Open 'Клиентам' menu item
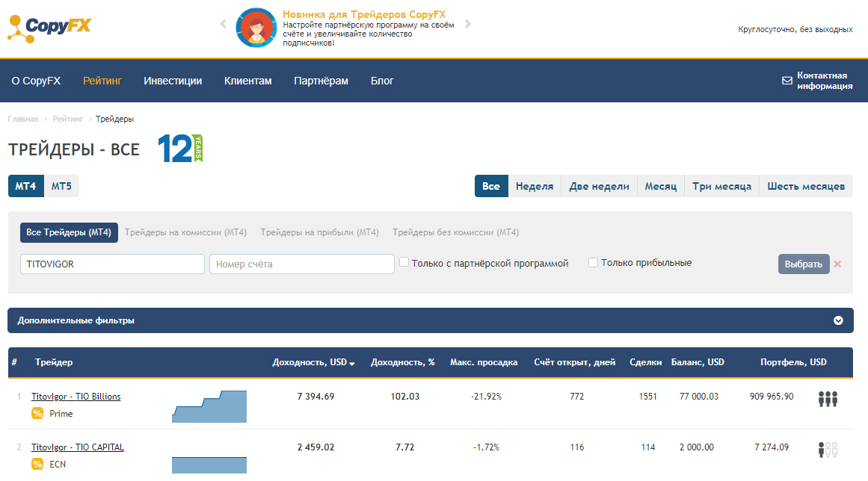868x481 pixels. pos(248,81)
